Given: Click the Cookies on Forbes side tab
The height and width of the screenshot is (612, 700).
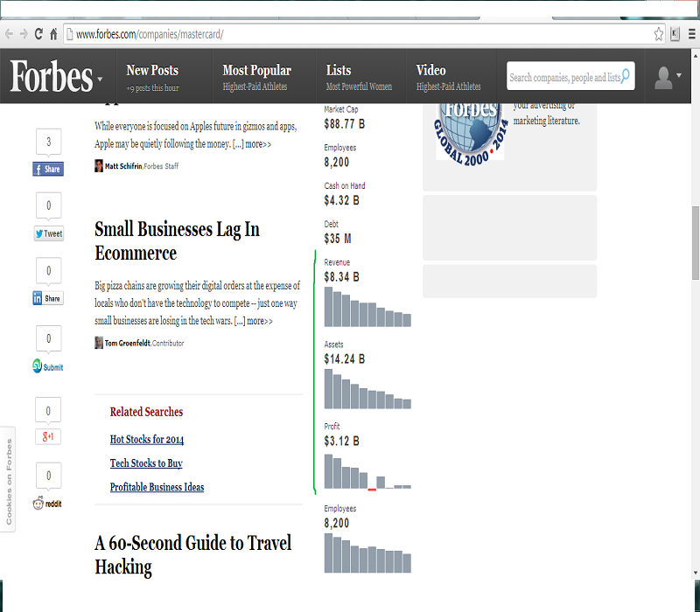Looking at the screenshot, I should (9, 479).
